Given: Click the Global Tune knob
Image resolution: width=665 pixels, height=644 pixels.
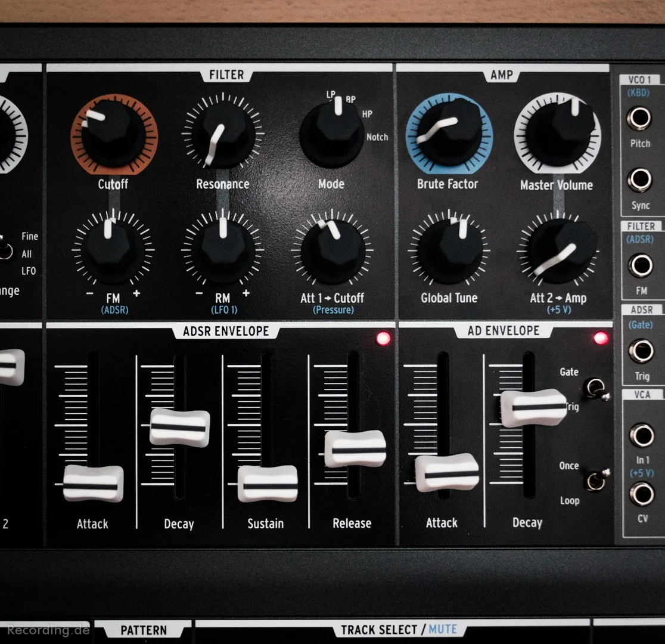Looking at the screenshot, I should coord(450,251).
